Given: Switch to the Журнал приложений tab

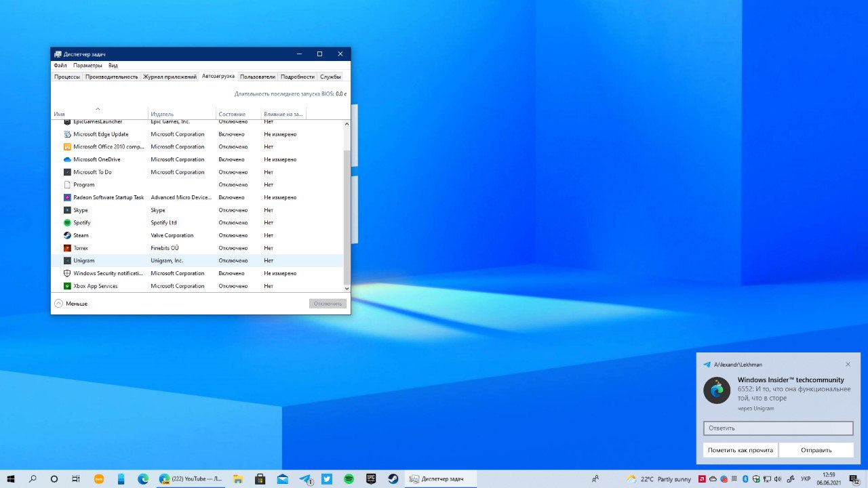Looking at the screenshot, I should pos(170,77).
